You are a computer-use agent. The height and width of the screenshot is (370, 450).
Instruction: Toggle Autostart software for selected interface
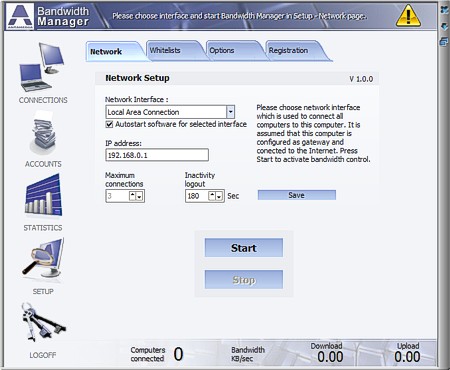(x=109, y=124)
